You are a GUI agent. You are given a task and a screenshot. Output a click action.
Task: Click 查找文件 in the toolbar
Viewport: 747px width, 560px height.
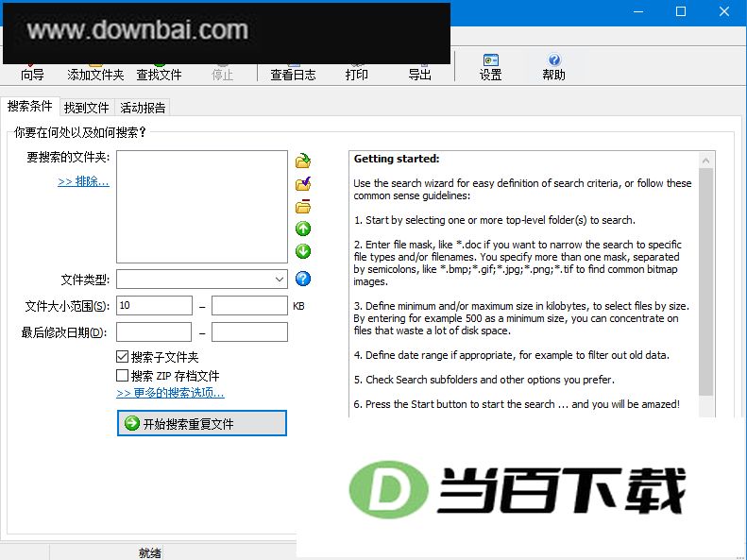click(x=159, y=75)
